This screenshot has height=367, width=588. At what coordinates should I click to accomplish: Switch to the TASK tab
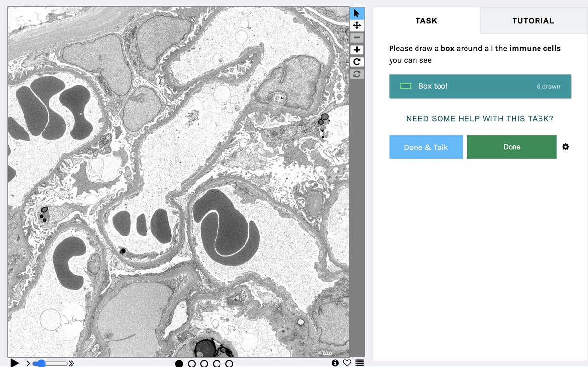[426, 21]
